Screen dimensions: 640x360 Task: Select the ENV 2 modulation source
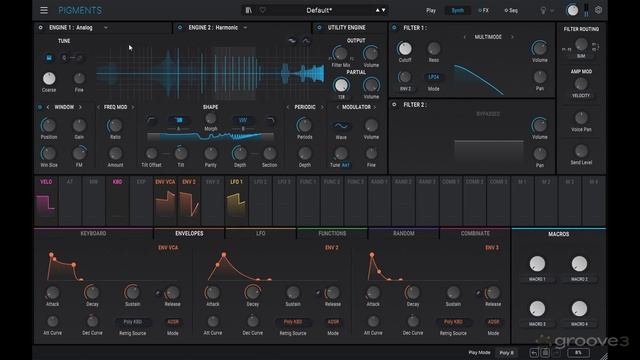point(189,201)
